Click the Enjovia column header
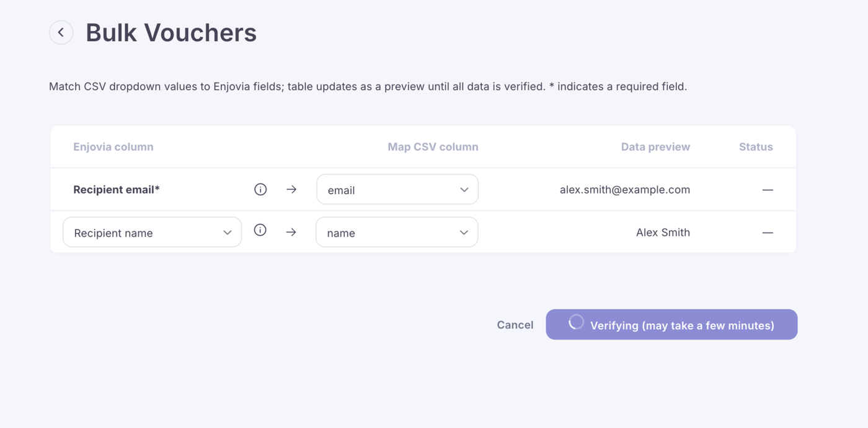The width and height of the screenshot is (868, 428). point(113,147)
